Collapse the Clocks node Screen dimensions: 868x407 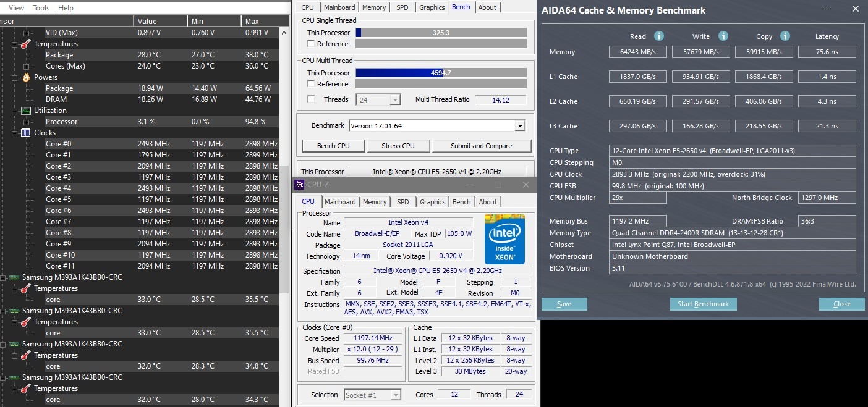[15, 133]
